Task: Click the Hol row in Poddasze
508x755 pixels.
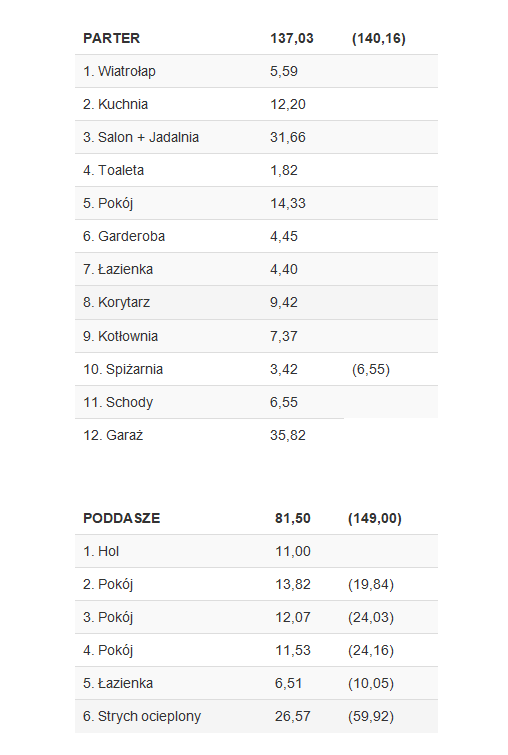Action: [256, 551]
